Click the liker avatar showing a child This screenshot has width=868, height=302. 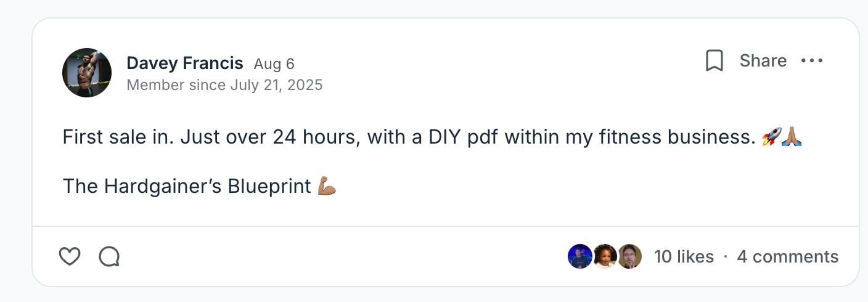(x=605, y=256)
